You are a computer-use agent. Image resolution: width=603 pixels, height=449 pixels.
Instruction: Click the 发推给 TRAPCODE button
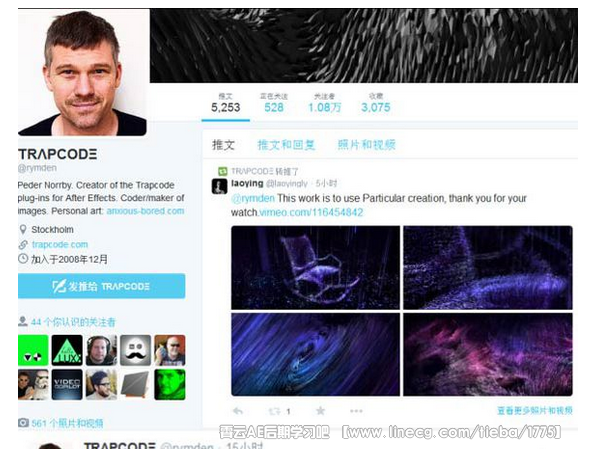tap(102, 286)
